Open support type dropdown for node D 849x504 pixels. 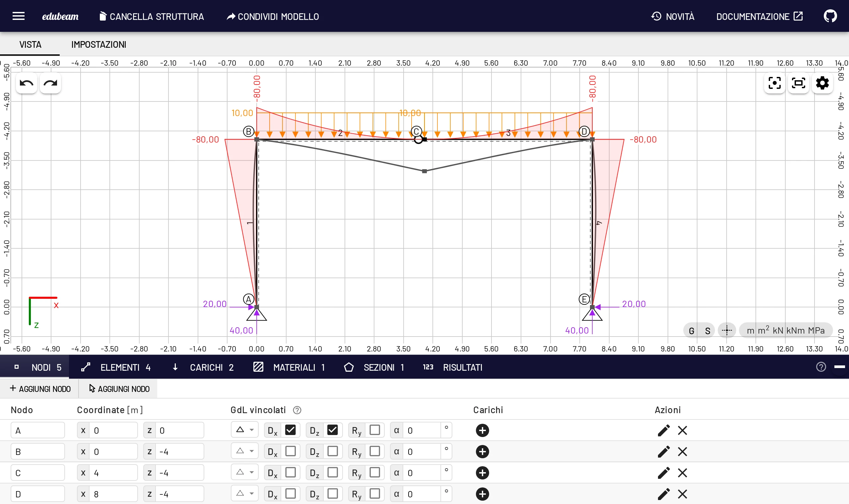click(x=244, y=493)
